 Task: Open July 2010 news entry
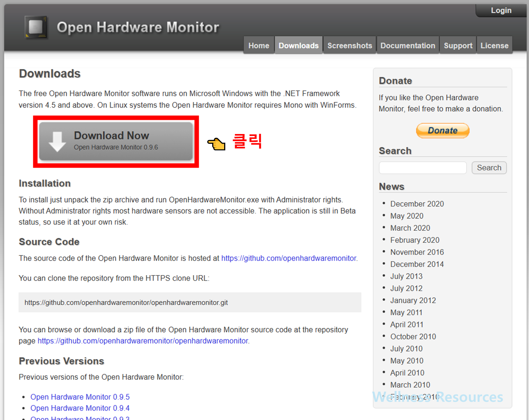[406, 349]
